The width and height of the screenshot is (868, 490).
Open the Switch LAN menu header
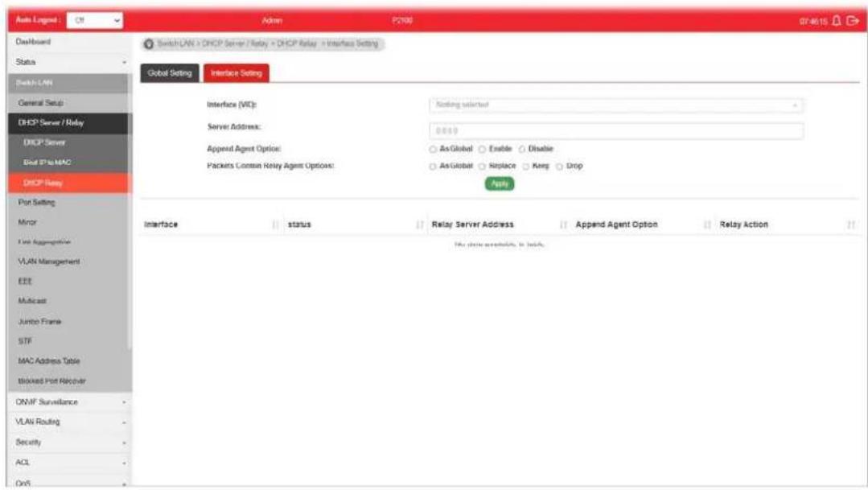pos(68,83)
